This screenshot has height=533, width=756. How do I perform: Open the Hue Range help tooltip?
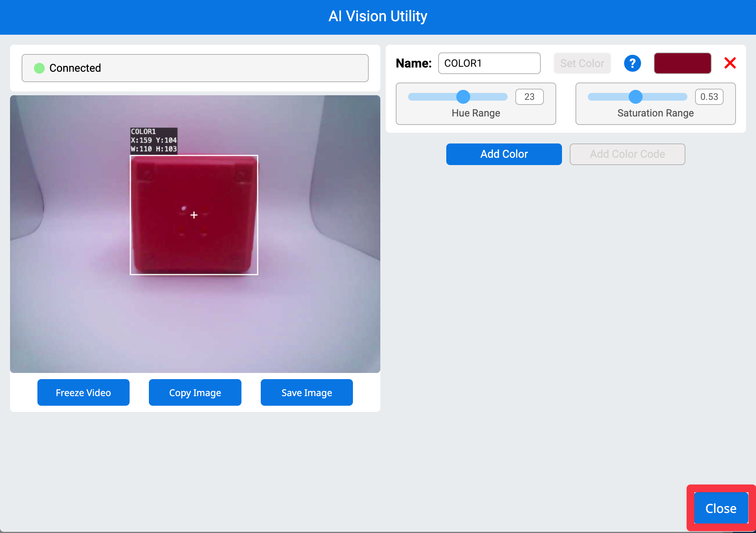(x=632, y=63)
